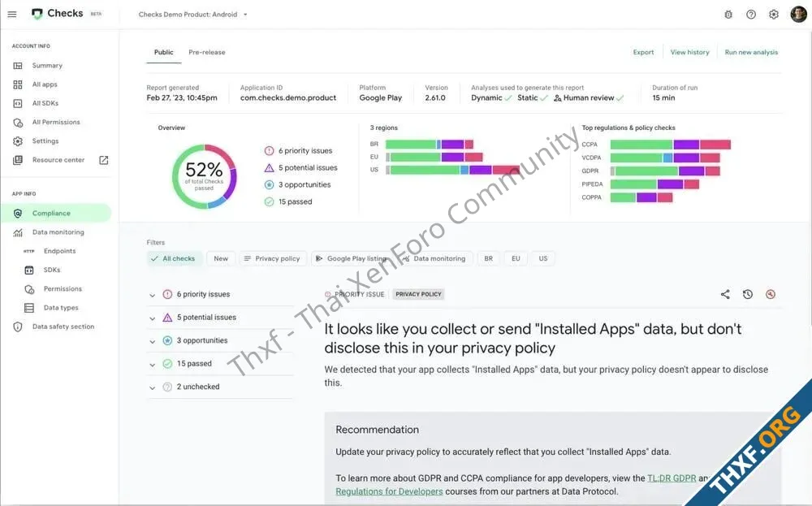Open Data monitoring in the sidebar
Viewport: 812px width, 506px height.
point(56,232)
